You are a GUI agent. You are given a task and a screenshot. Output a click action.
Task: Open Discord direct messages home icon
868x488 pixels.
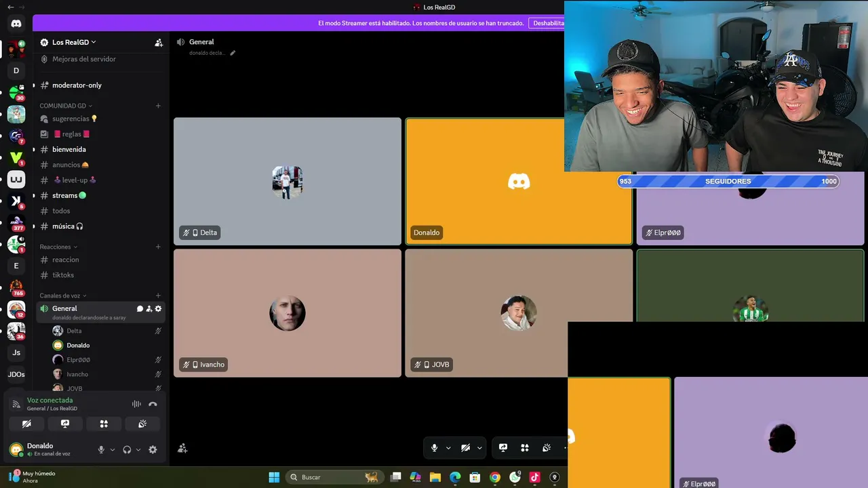point(16,24)
